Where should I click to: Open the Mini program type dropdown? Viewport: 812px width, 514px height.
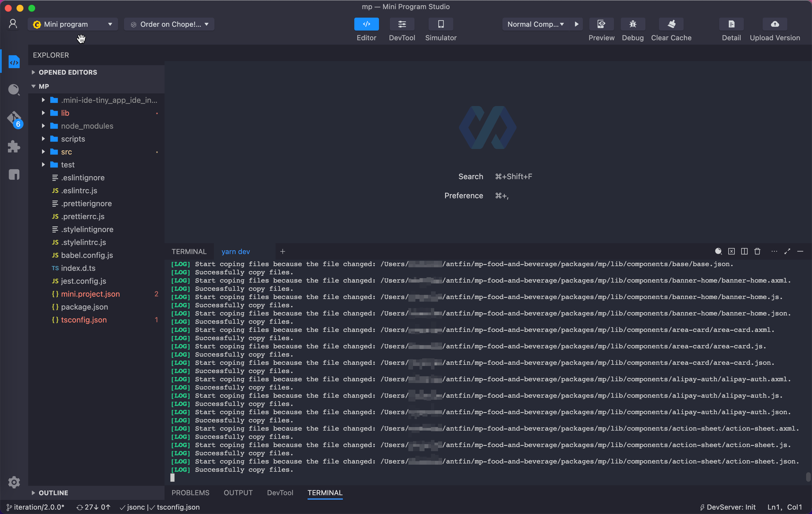73,24
